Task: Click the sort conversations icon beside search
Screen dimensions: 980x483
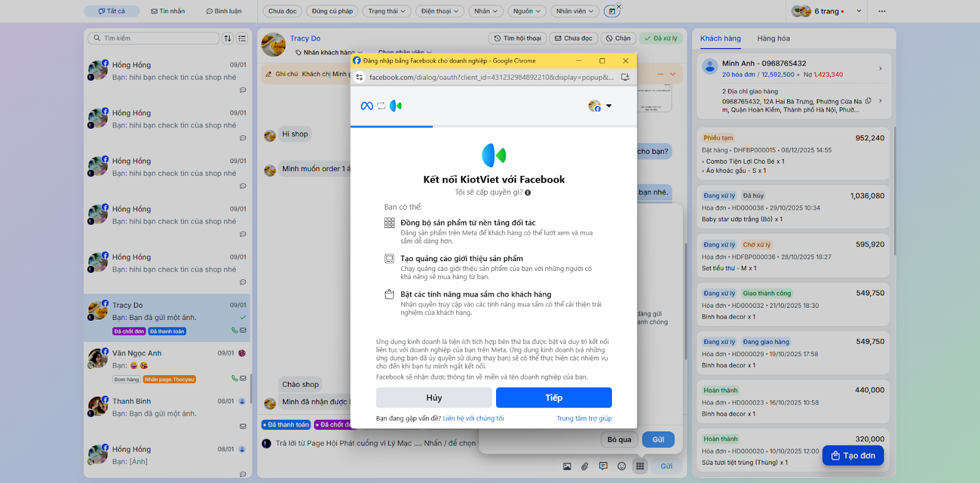Action: click(228, 38)
